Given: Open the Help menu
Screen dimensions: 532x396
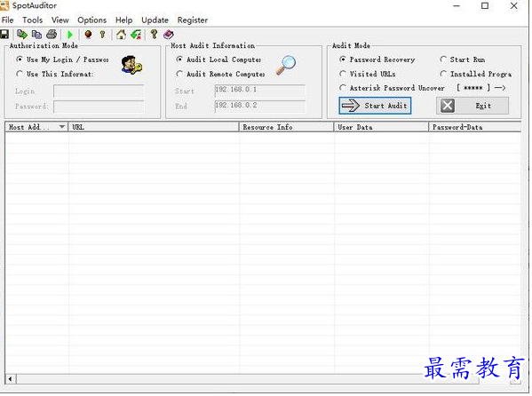Looking at the screenshot, I should (123, 20).
